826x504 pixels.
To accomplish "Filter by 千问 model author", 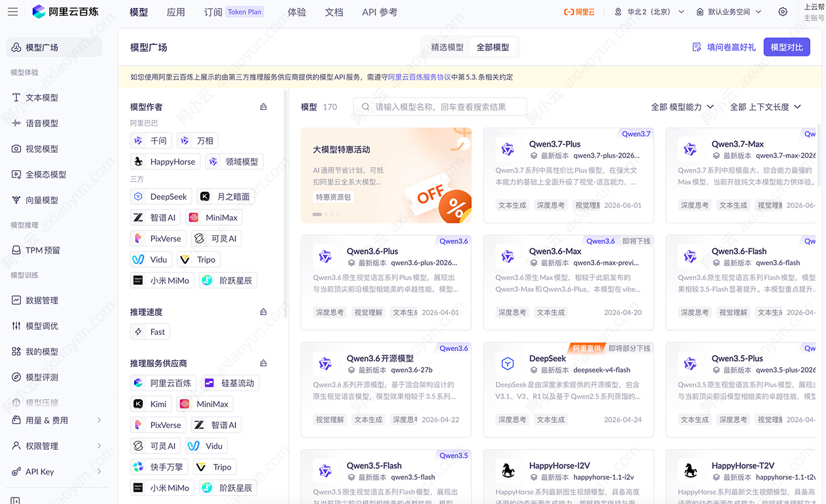I will pyautogui.click(x=151, y=140).
